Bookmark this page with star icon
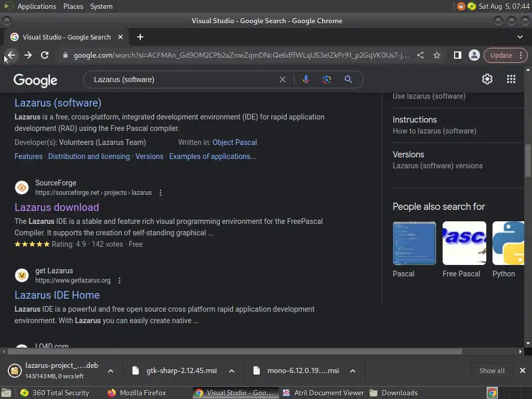Viewport: 532px width, 399px height. click(x=436, y=55)
